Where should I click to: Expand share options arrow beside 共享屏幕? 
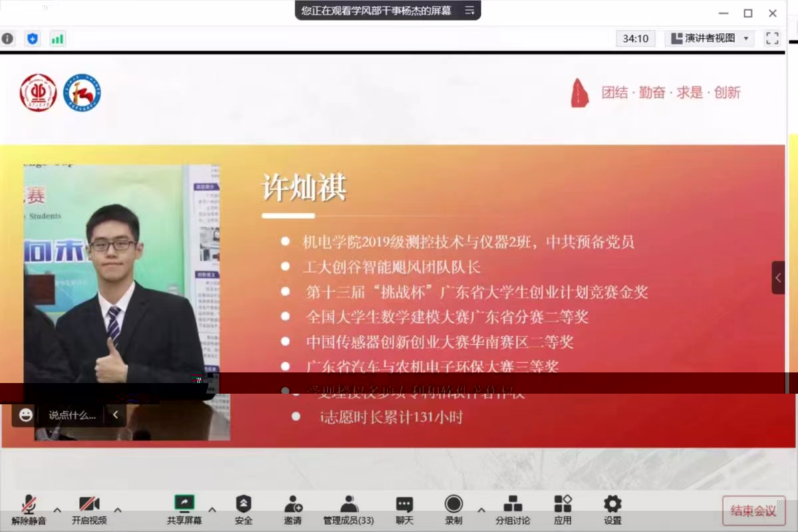point(212,510)
